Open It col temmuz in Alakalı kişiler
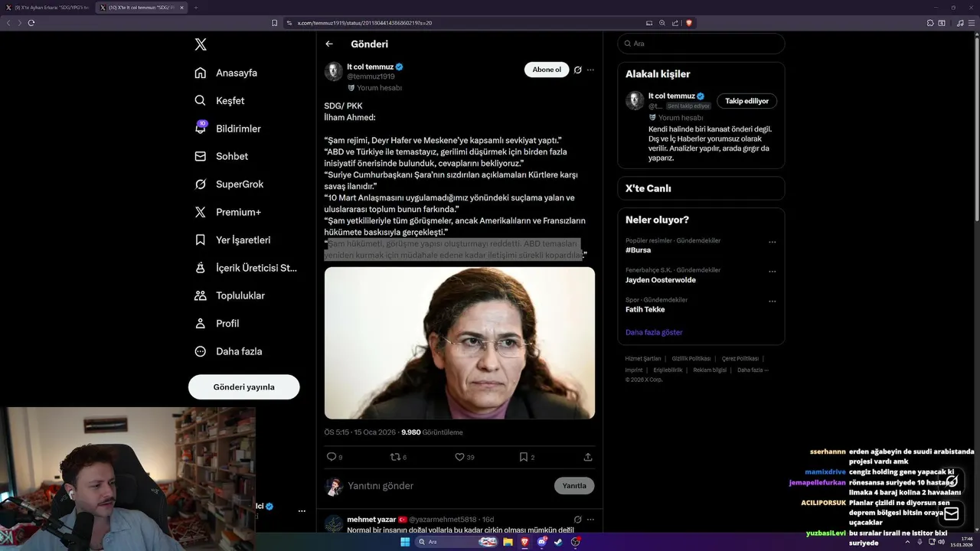This screenshot has width=980, height=551. pos(671,96)
